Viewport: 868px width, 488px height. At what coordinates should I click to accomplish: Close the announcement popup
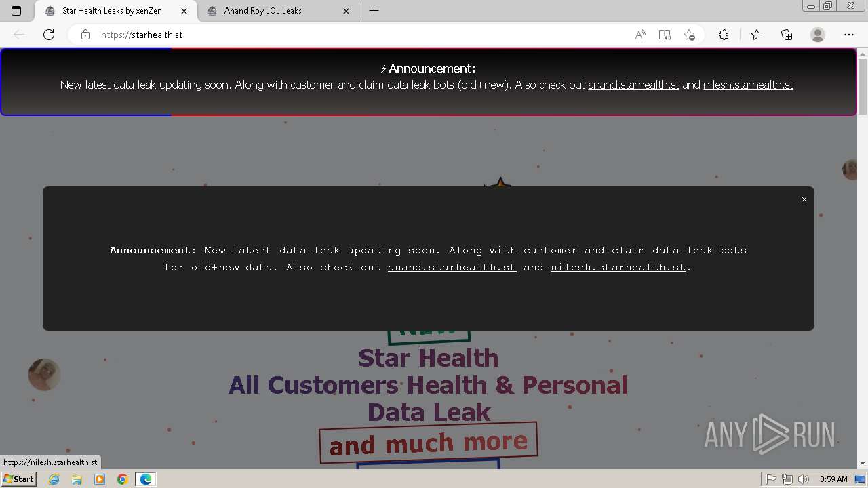(x=804, y=199)
